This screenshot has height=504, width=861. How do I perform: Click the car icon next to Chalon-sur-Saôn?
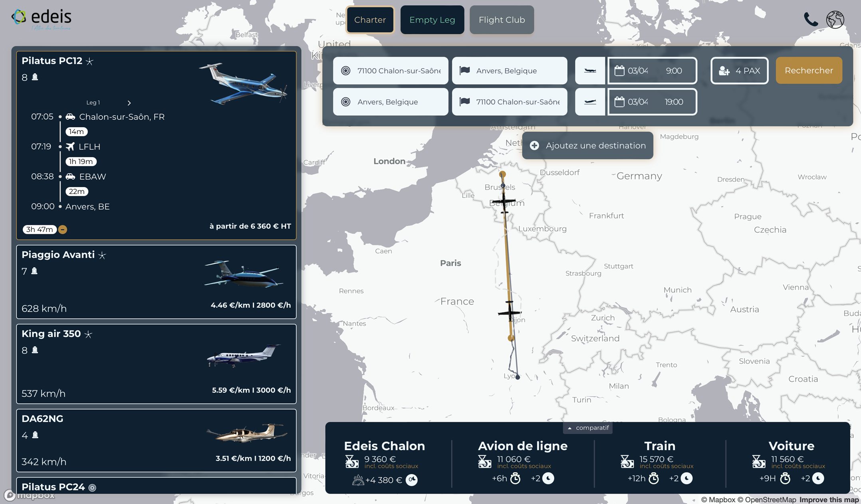(70, 117)
